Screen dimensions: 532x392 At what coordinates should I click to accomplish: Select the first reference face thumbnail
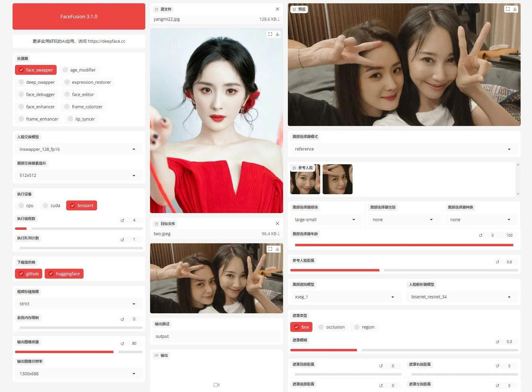pos(305,180)
